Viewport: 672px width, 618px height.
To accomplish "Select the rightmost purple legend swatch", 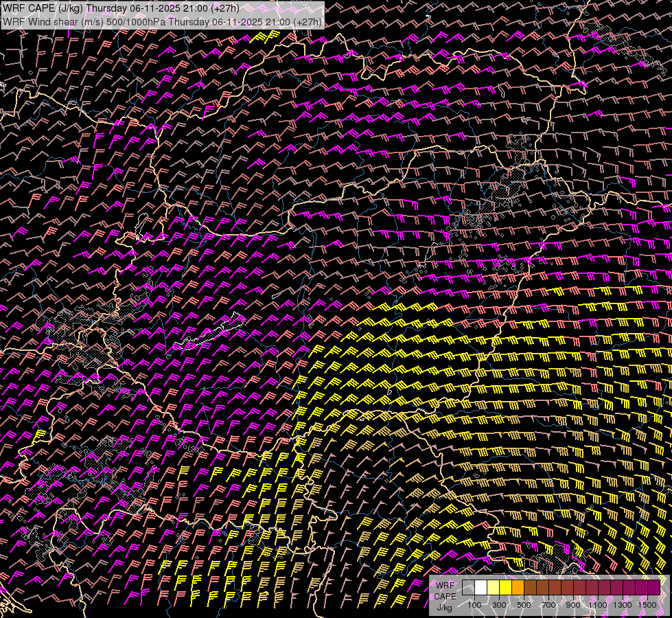I will (x=653, y=588).
